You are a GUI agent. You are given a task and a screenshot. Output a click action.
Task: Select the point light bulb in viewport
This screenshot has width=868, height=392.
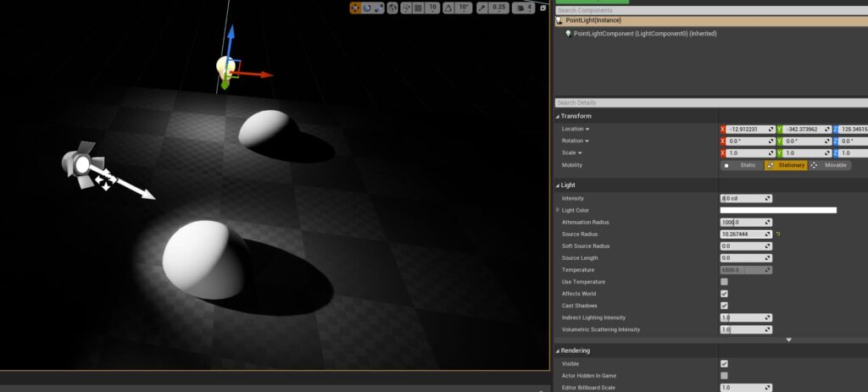(x=224, y=67)
